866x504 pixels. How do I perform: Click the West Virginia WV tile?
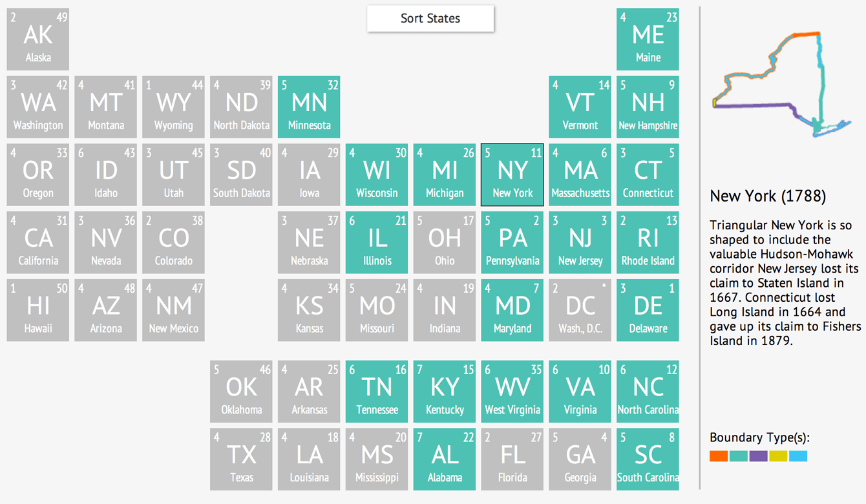coord(512,392)
